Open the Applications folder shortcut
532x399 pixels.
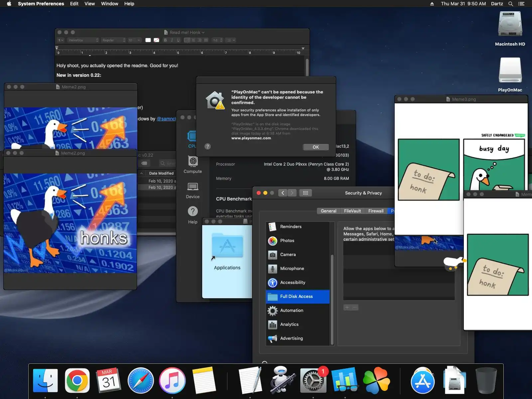[x=227, y=252]
